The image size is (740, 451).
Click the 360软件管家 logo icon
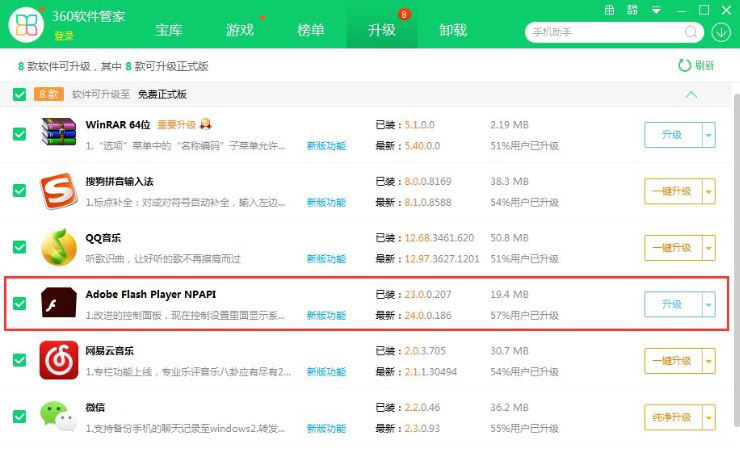pyautogui.click(x=26, y=24)
